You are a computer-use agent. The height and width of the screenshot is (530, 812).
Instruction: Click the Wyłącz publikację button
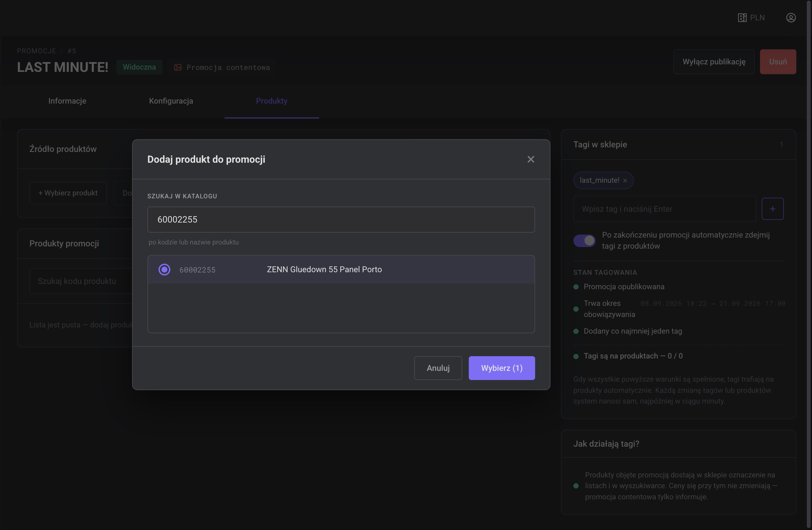tap(714, 62)
